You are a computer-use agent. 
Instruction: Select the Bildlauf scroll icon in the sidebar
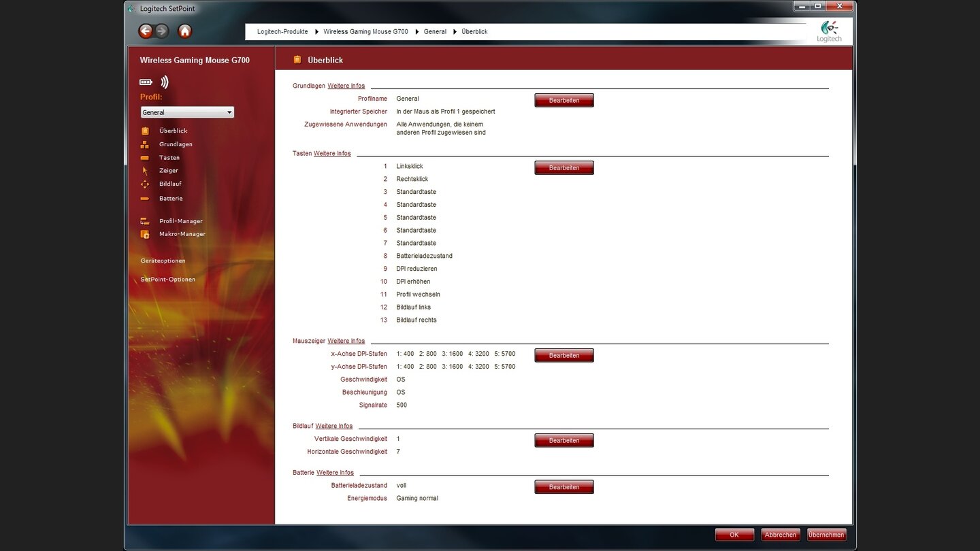coord(145,184)
